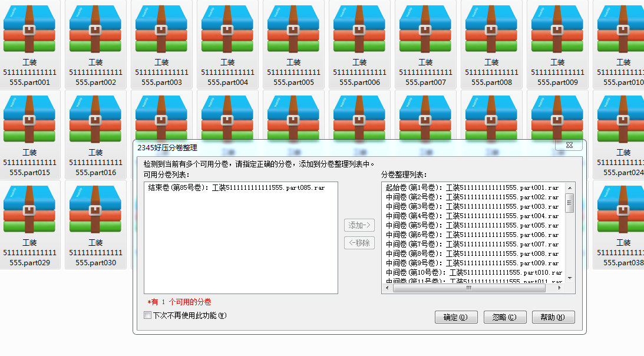Image resolution: width=644 pixels, height=356 pixels.
Task: Select the 555.part030 archive file icon
Action: click(95, 209)
